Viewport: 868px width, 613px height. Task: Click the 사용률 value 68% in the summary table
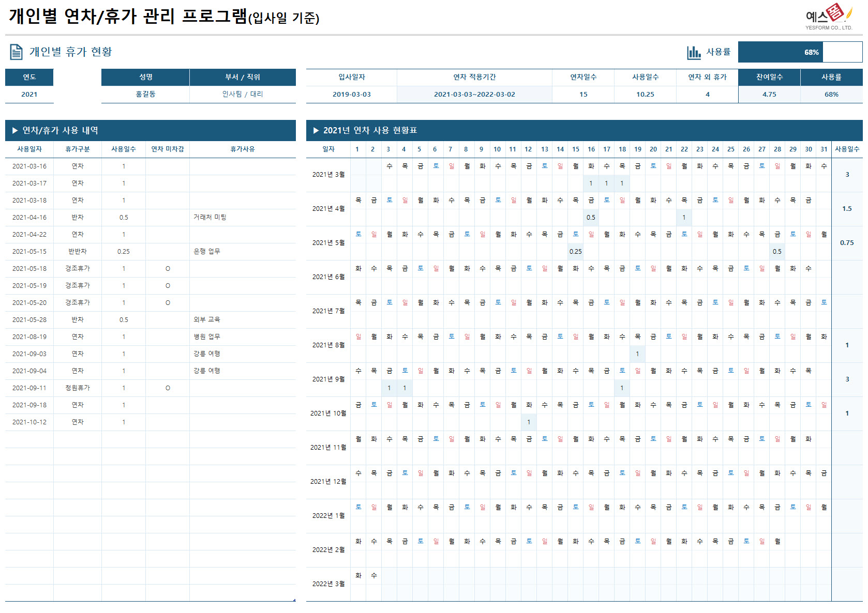pos(832,95)
